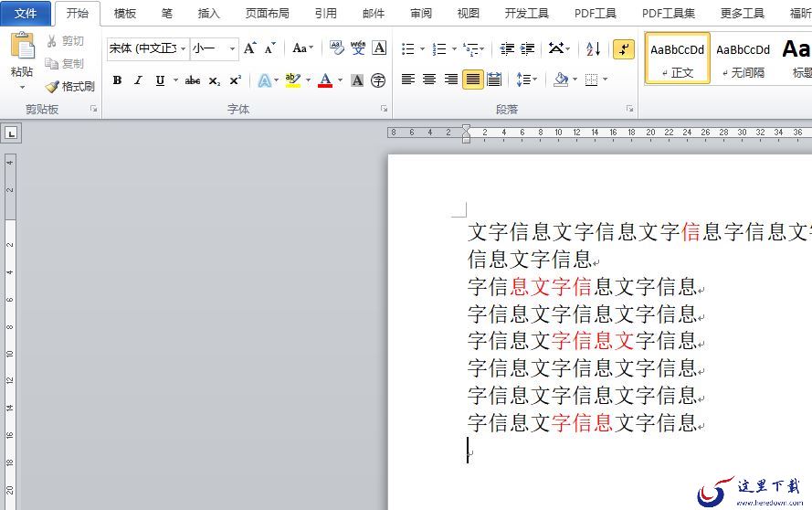
Task: Open the font size combo box
Action: tap(215, 48)
